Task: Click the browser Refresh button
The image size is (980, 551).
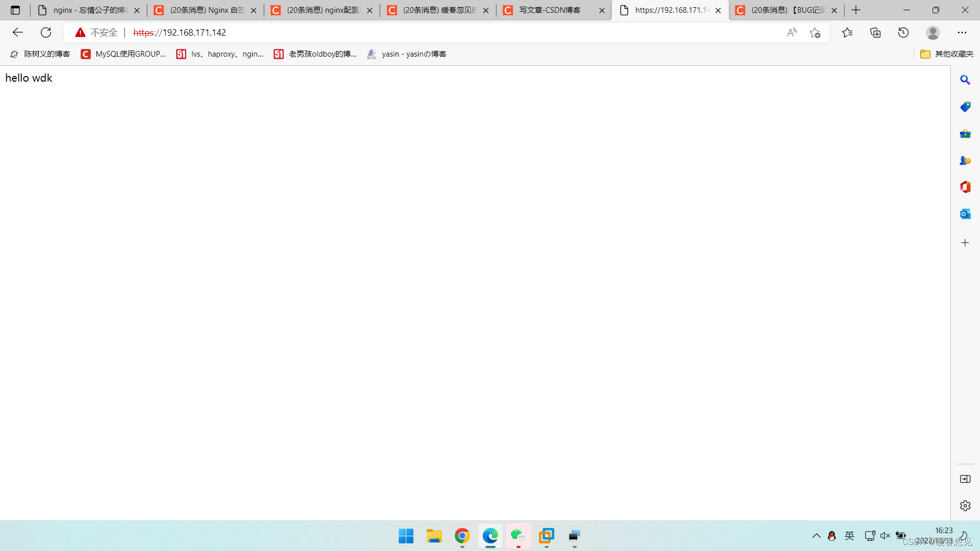Action: click(46, 33)
